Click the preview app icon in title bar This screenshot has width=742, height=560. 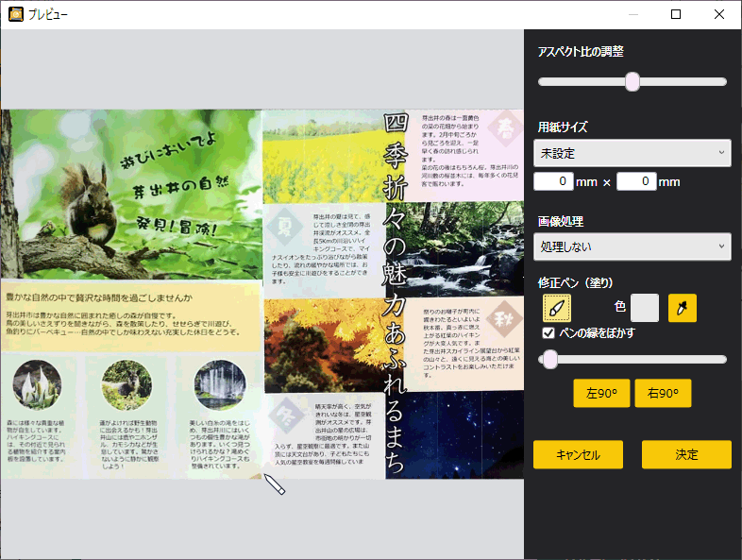(x=15, y=14)
